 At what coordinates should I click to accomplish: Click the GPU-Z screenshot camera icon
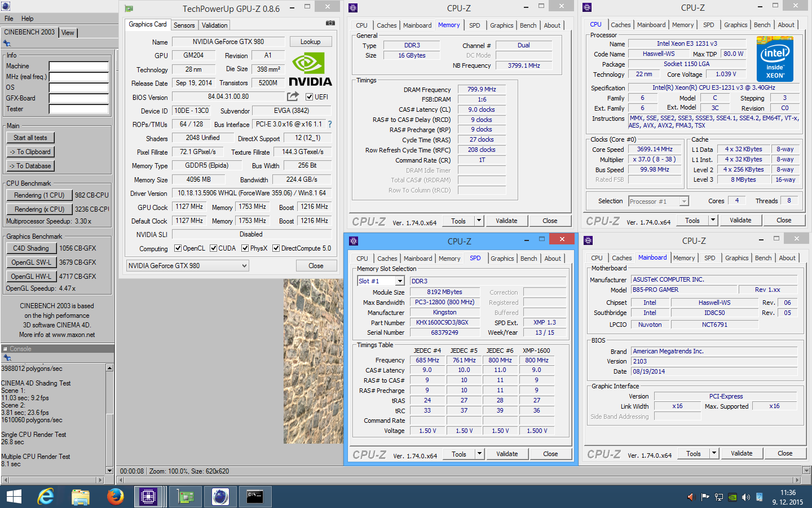point(330,23)
